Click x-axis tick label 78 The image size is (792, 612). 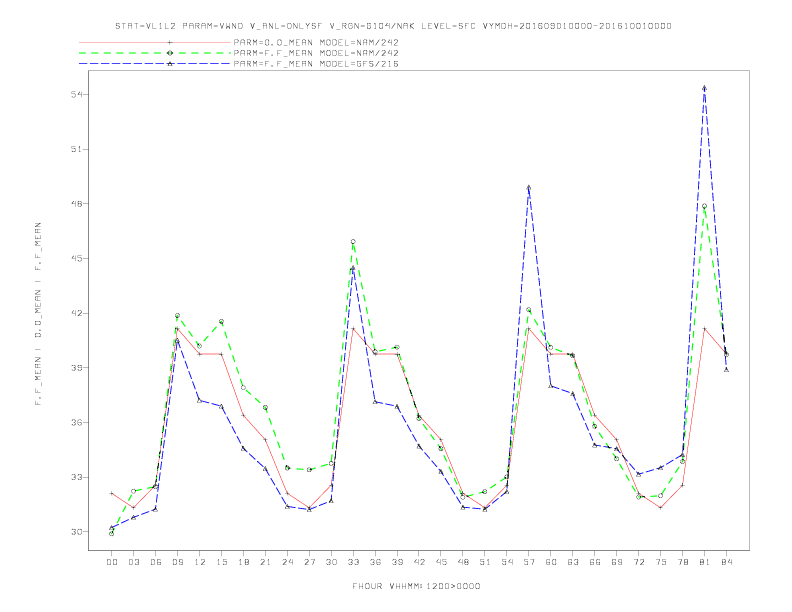tap(682, 562)
